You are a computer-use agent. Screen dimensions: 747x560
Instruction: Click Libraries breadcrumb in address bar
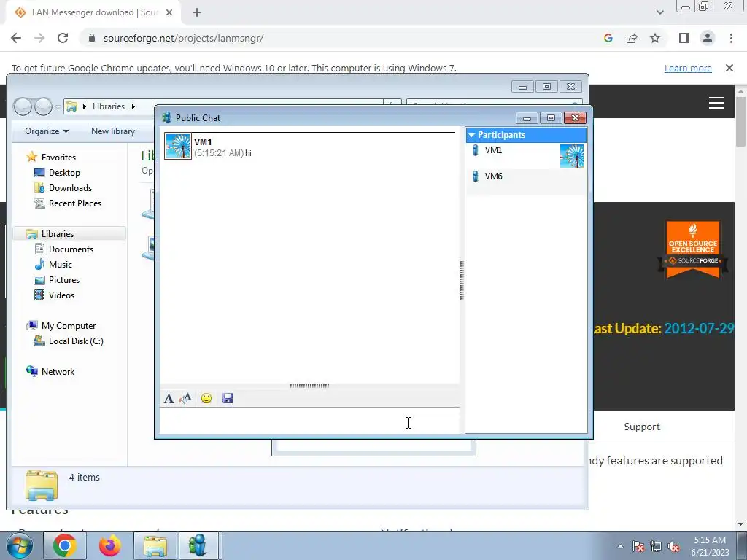109,106
